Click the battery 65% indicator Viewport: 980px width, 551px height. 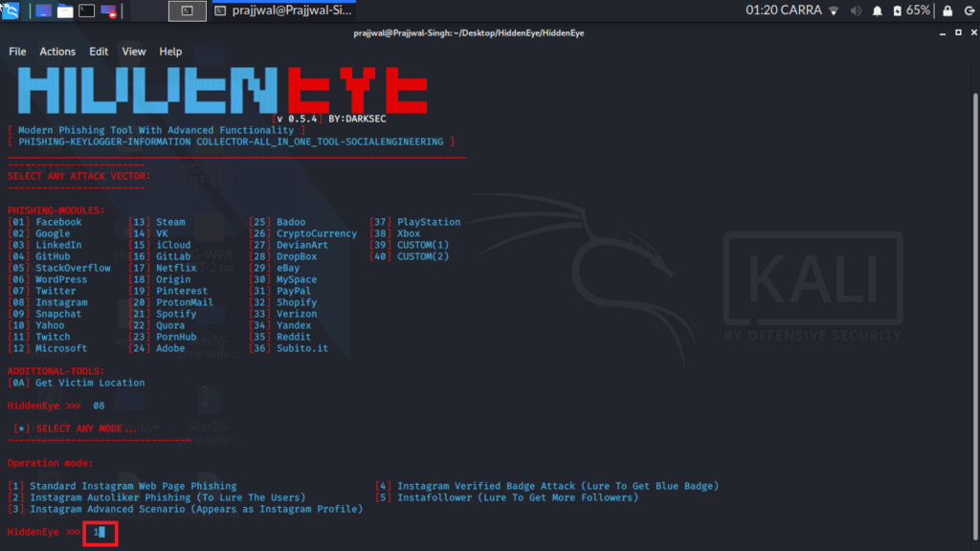912,11
